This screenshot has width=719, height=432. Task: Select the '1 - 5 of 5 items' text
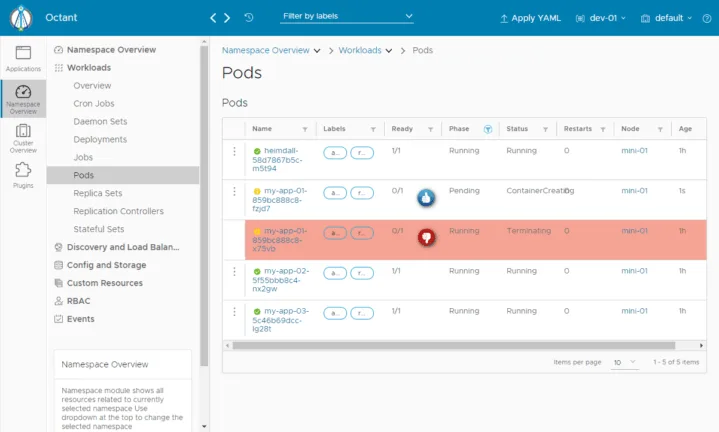coord(676,362)
